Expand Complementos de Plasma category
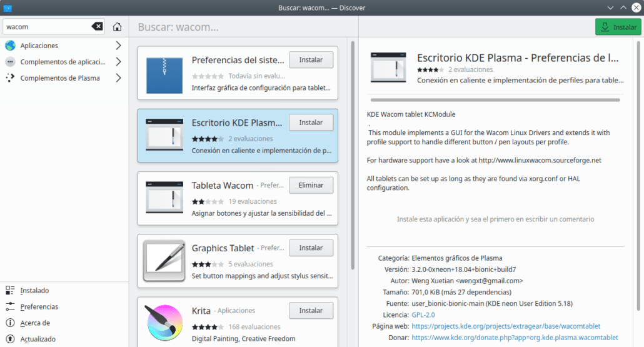Image resolution: width=644 pixels, height=347 pixels. 118,78
